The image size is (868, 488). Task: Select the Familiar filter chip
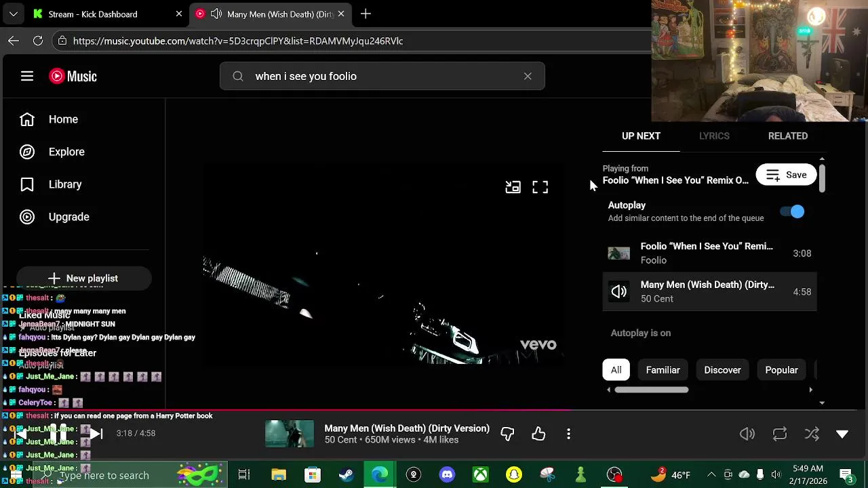pyautogui.click(x=663, y=370)
